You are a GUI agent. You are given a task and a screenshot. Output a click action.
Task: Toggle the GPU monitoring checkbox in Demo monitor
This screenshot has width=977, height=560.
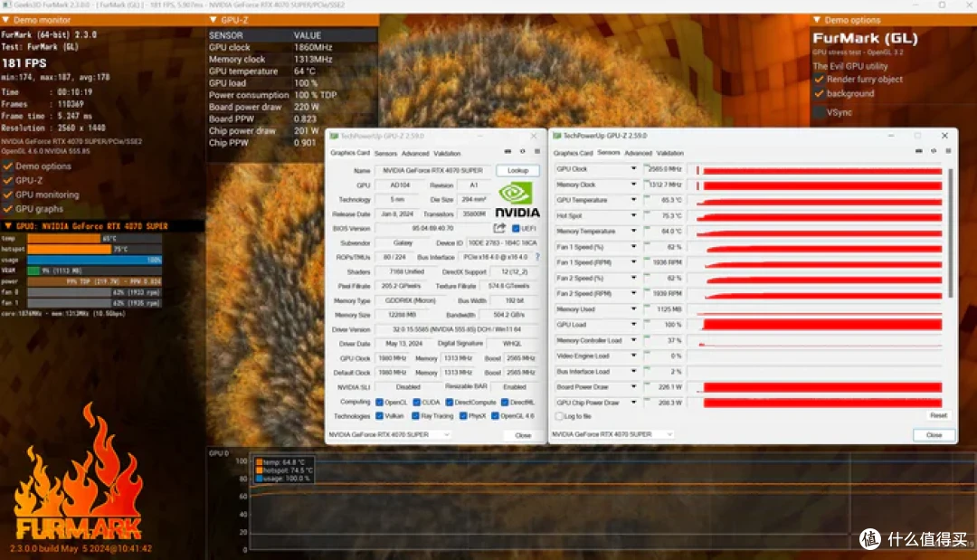[8, 195]
